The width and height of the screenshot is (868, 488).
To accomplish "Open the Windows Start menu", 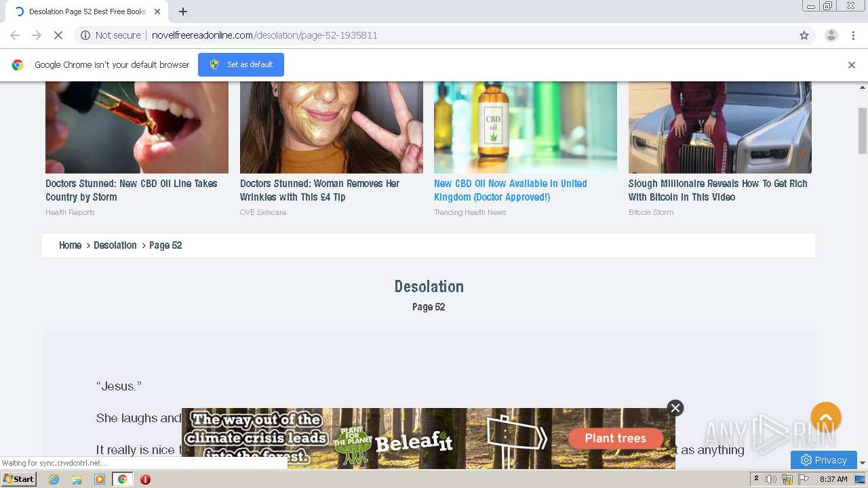I will click(19, 479).
